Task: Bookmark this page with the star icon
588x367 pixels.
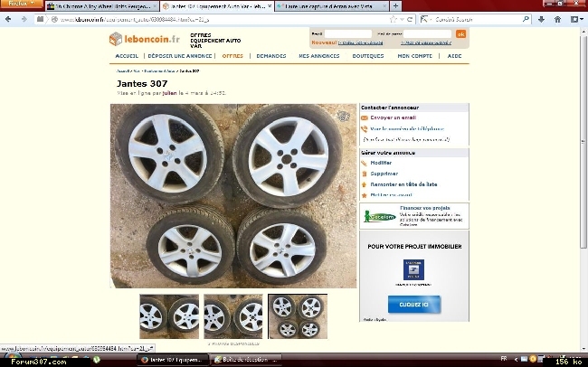Action: coord(393,19)
